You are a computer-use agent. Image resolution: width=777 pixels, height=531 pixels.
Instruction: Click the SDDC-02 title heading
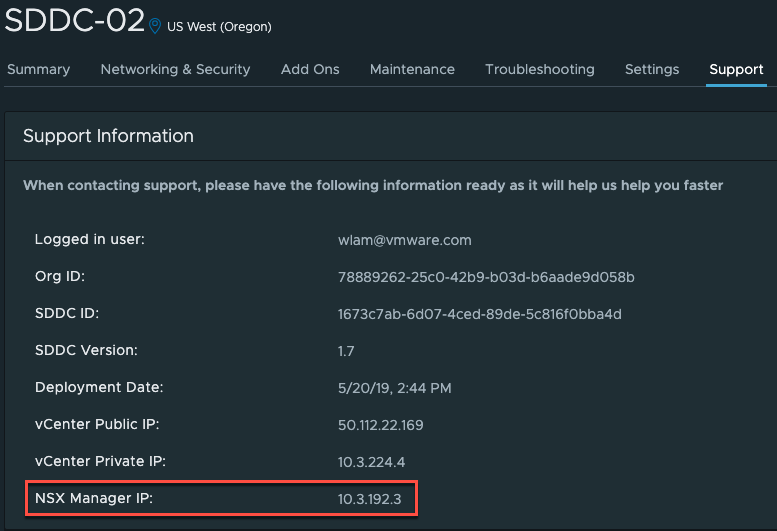click(74, 21)
